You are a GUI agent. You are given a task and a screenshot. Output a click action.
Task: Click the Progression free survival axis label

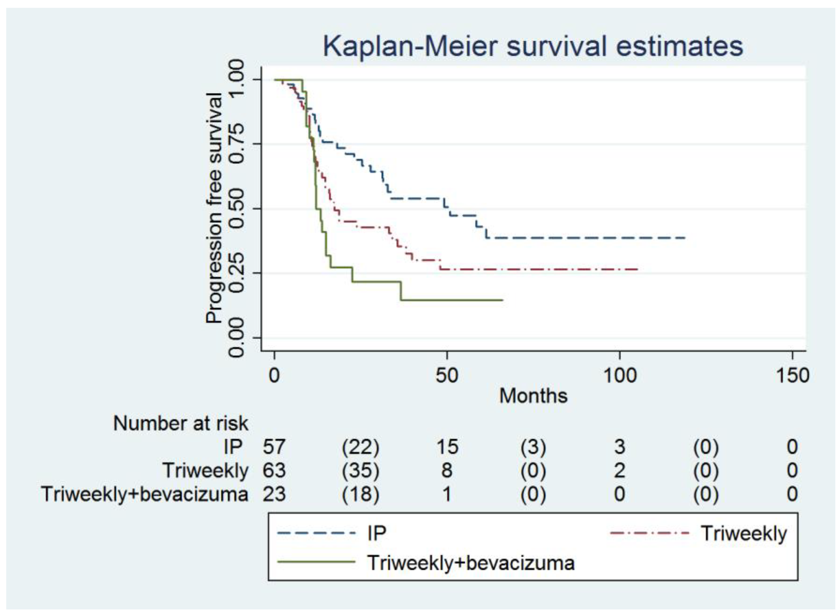tap(215, 208)
